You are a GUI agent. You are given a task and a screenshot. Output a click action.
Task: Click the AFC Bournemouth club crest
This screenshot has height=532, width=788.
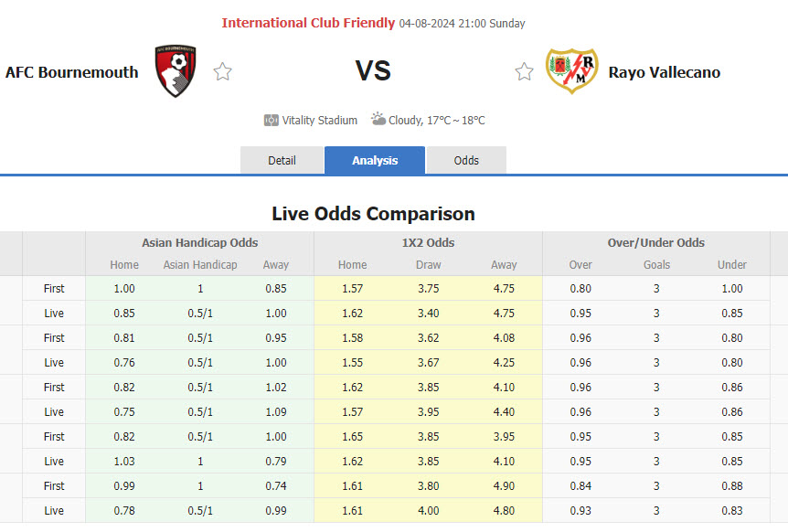click(175, 69)
